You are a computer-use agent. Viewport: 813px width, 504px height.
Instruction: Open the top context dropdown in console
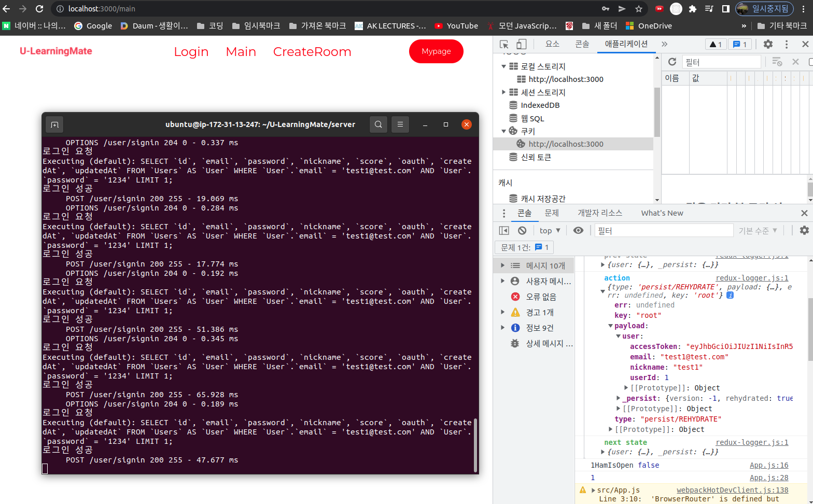[550, 230]
